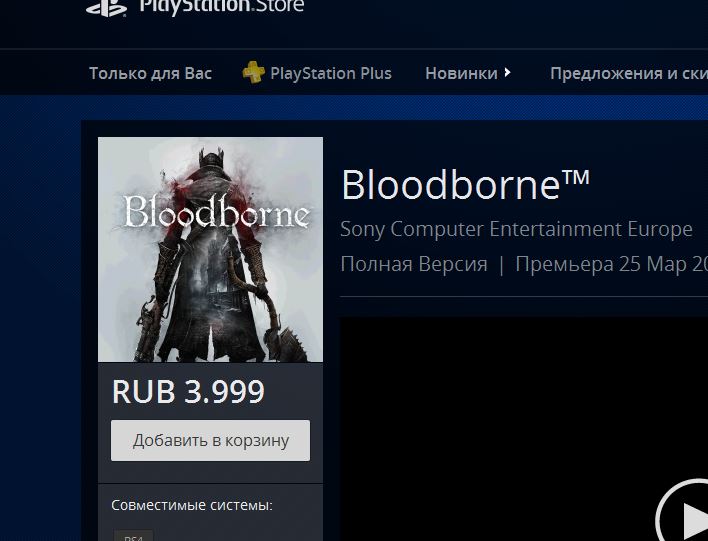Click the Совместимые системы heading
The width and height of the screenshot is (708, 541).
[x=192, y=505]
